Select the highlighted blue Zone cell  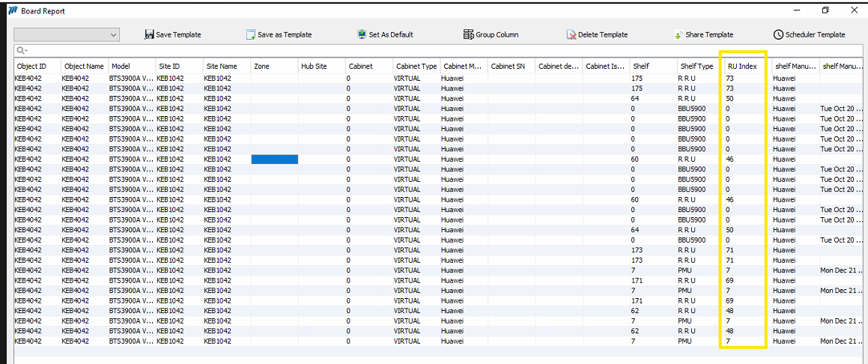(x=274, y=159)
